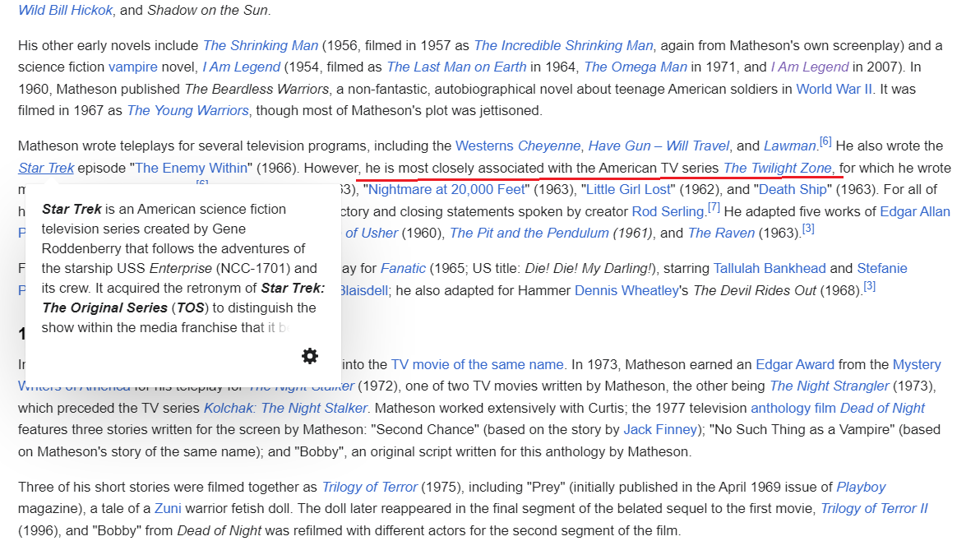Image resolution: width=980 pixels, height=541 pixels.
Task: Open the Edgar Allan link
Action: coord(915,212)
